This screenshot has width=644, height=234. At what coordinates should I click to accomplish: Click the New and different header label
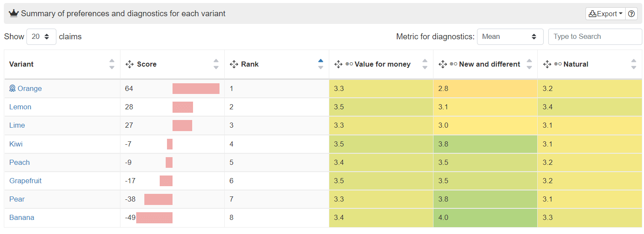[490, 64]
